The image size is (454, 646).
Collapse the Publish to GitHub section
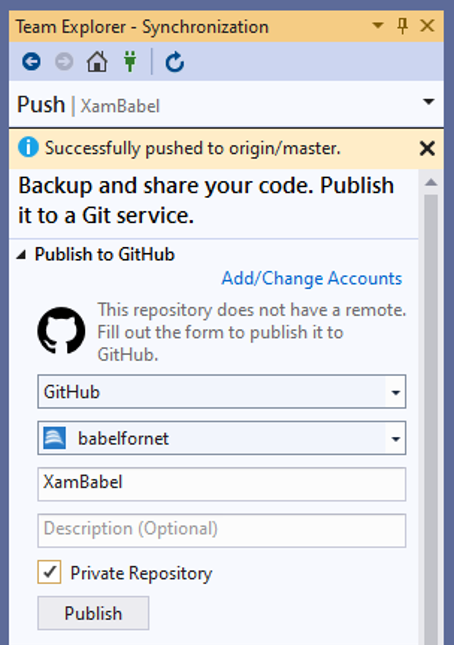[x=21, y=255]
